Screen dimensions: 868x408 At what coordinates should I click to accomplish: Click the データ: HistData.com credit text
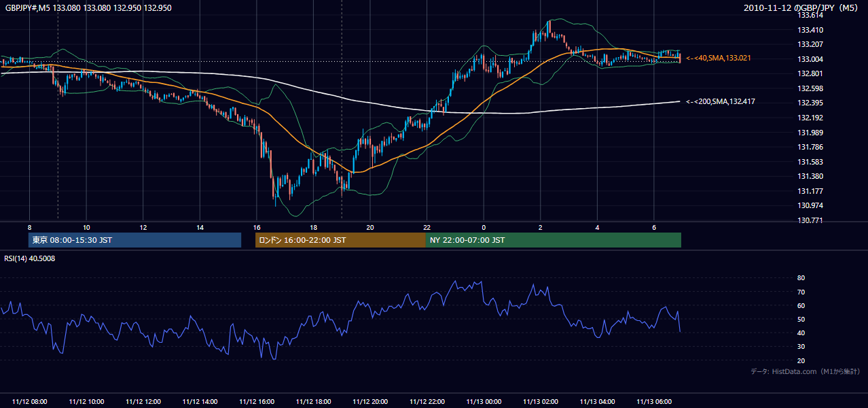(x=806, y=371)
